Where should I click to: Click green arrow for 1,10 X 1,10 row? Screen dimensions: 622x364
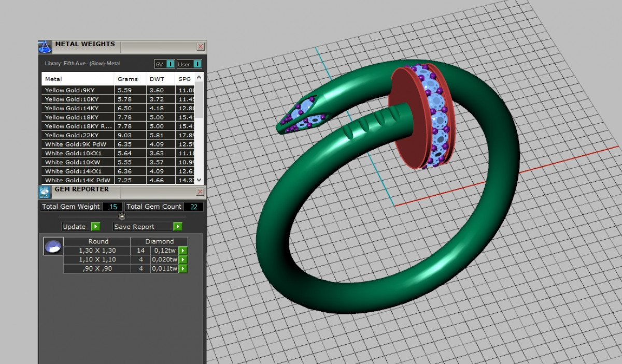coord(183,259)
